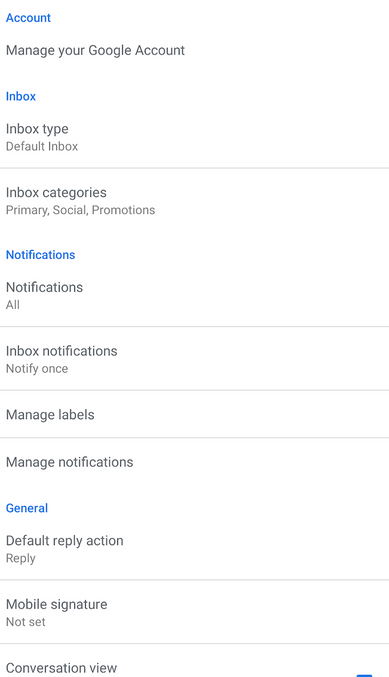Screen dimensions: 389x677
Task: Select the Conversation view row label
Action: pyautogui.click(x=61, y=668)
